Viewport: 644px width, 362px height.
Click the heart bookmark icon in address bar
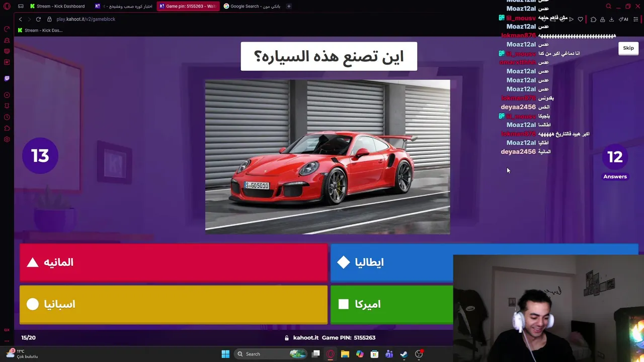point(580,19)
